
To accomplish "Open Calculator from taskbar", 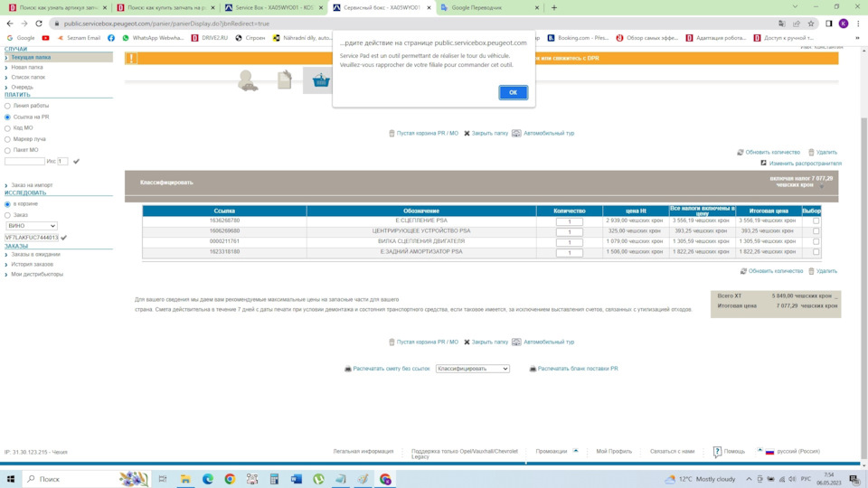I will click(274, 479).
